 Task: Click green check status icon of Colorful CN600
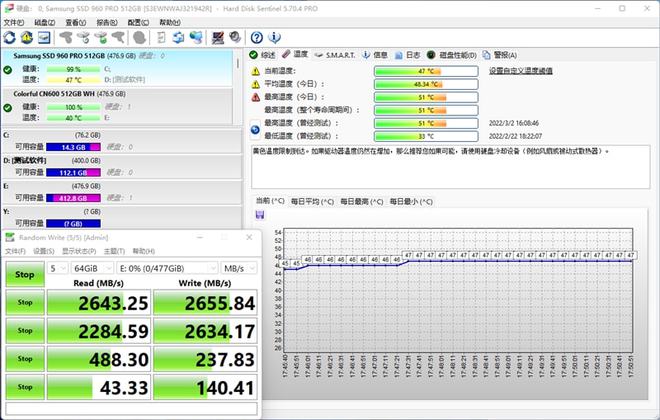[8, 108]
